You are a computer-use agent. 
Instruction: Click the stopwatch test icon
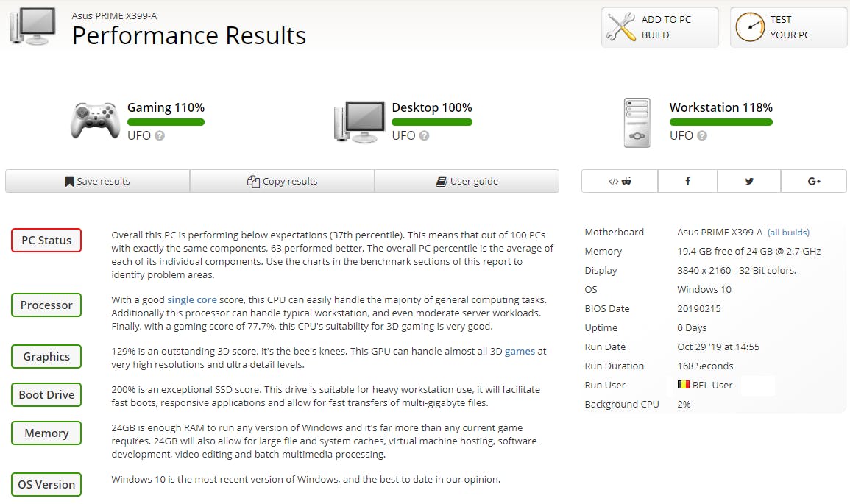pos(750,26)
